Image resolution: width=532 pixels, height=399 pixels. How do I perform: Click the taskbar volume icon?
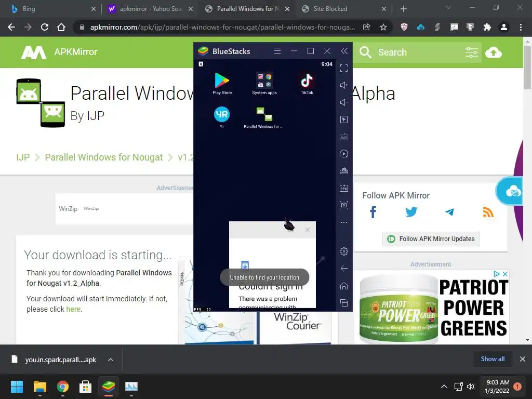point(471,387)
